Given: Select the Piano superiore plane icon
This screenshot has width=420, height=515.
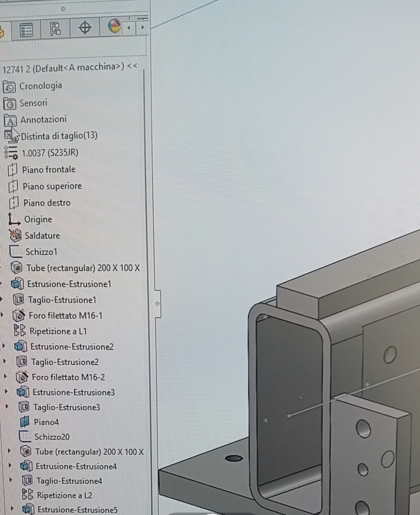Looking at the screenshot, I should pyautogui.click(x=13, y=186).
